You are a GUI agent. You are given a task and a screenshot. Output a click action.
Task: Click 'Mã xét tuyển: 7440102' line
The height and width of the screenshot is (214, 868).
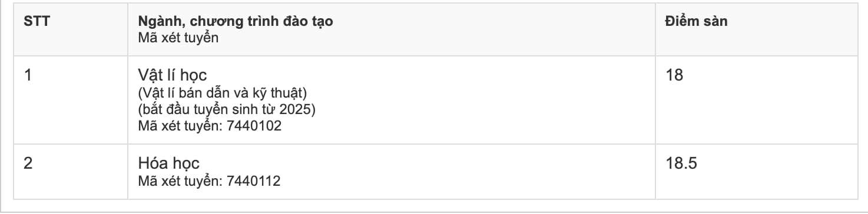tap(210, 126)
